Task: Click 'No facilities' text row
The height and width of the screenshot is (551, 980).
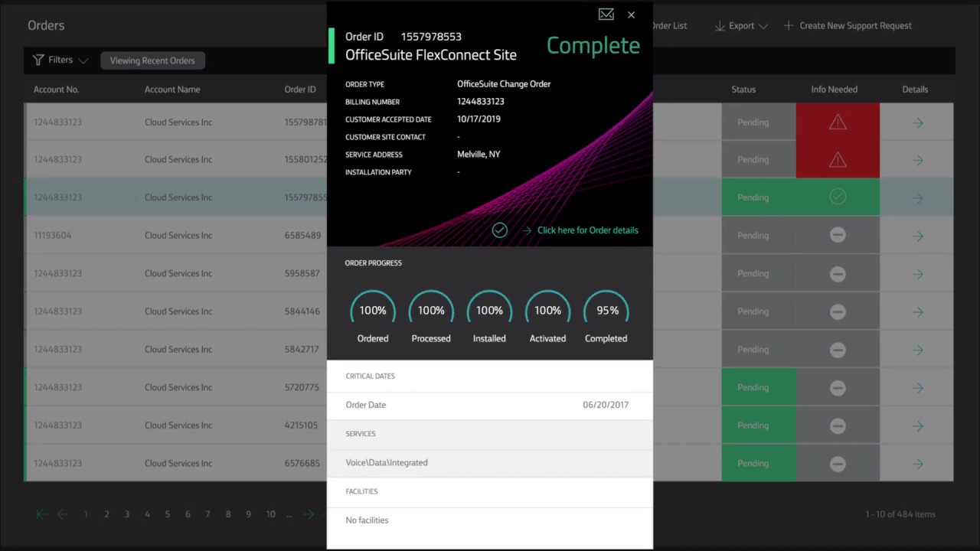Action: click(490, 520)
